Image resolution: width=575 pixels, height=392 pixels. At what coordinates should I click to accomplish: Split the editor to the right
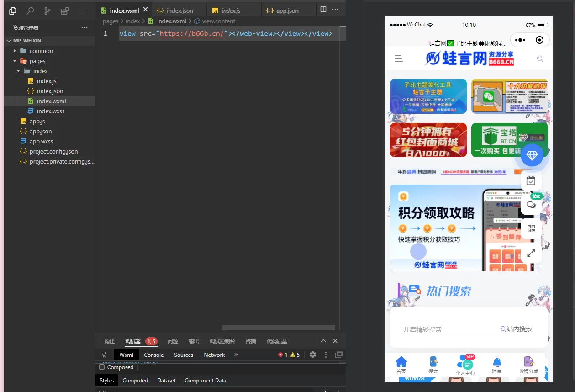[323, 9]
